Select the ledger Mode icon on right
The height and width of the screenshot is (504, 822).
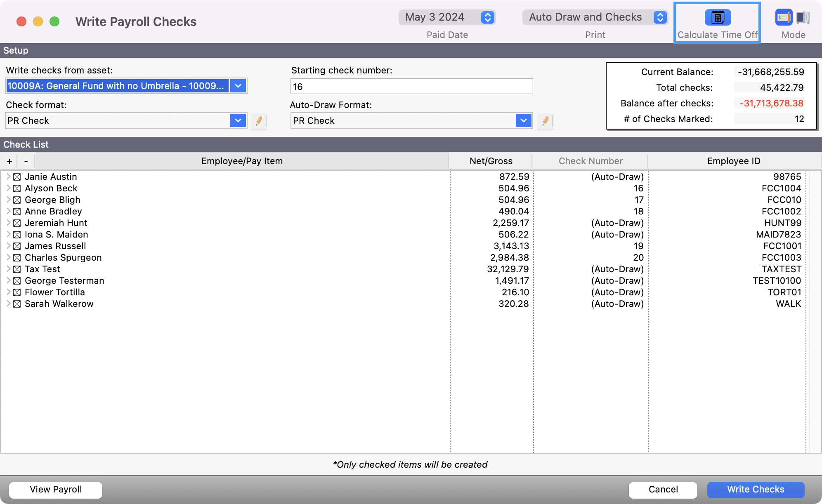click(x=803, y=18)
